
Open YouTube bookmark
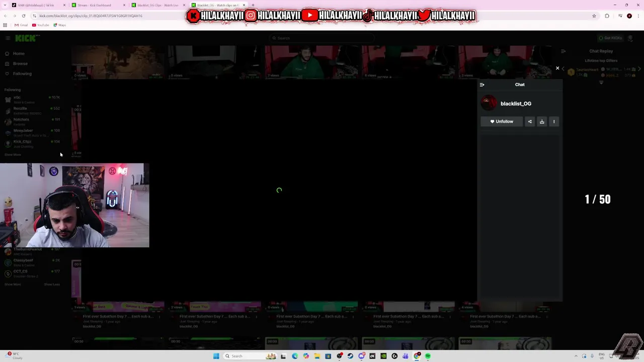point(41,25)
